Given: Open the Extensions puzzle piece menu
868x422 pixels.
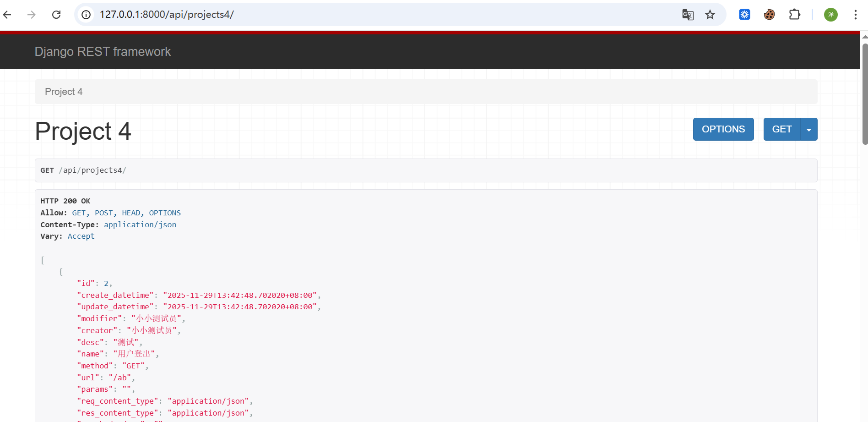Looking at the screenshot, I should [x=795, y=15].
